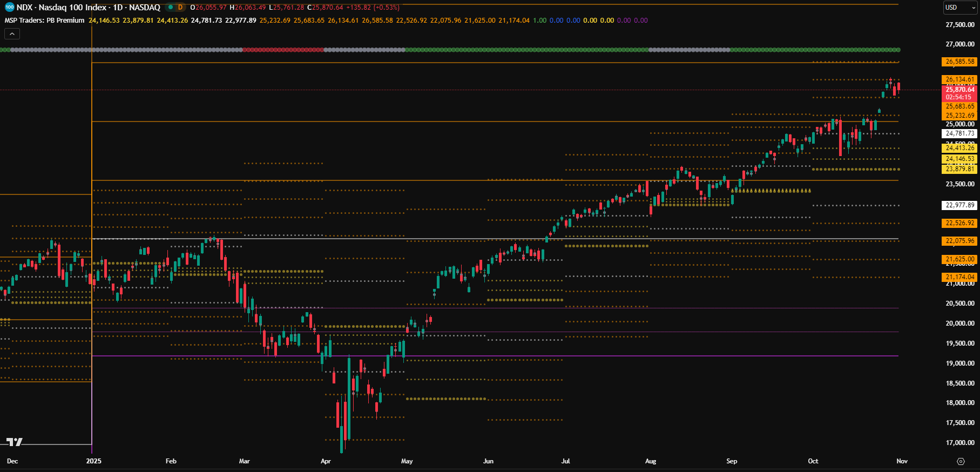Open the USD currency dropdown
The image size is (980, 472).
pos(960,8)
